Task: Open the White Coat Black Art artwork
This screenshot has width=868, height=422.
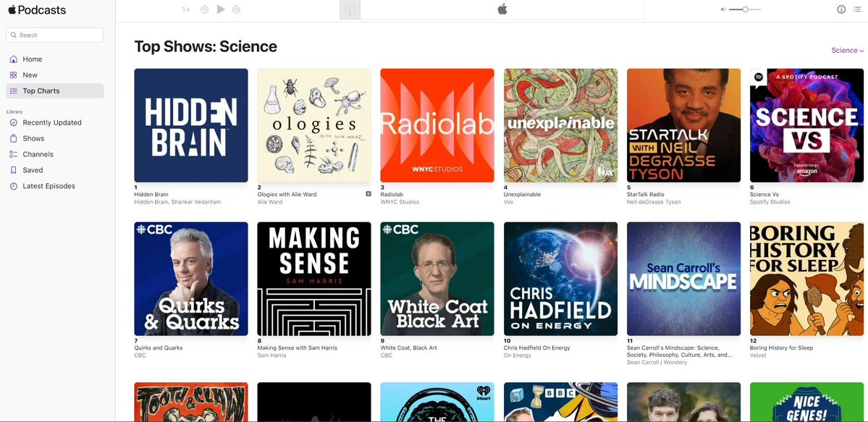Action: pyautogui.click(x=437, y=279)
